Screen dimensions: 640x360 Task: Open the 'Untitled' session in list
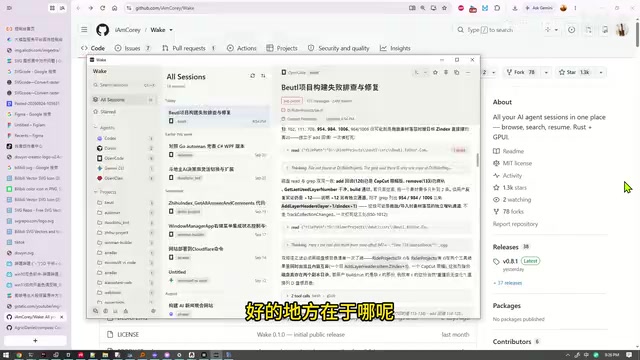point(217,276)
